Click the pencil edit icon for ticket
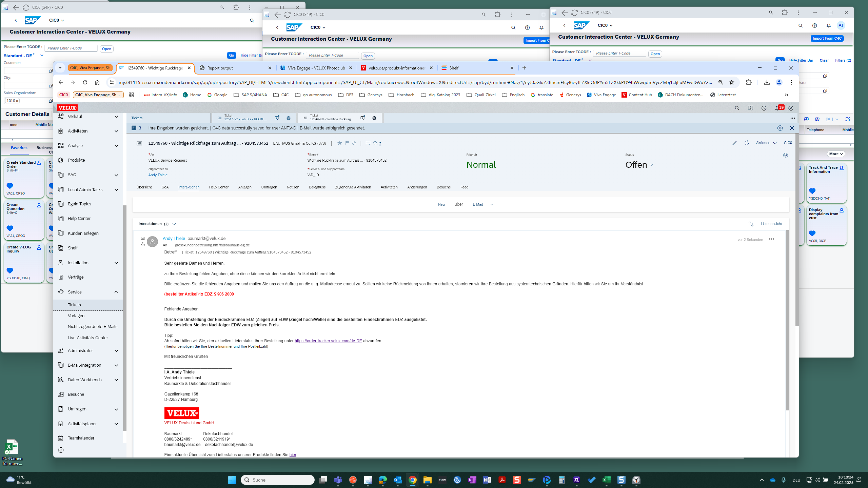The width and height of the screenshot is (868, 488). pyautogui.click(x=734, y=143)
